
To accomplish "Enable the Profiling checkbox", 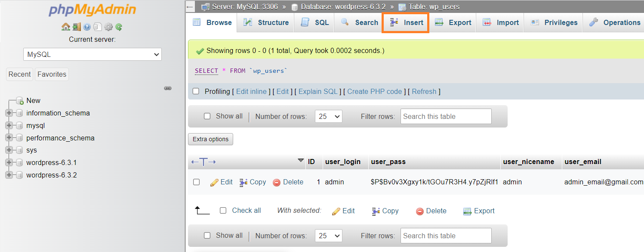I will click(196, 91).
